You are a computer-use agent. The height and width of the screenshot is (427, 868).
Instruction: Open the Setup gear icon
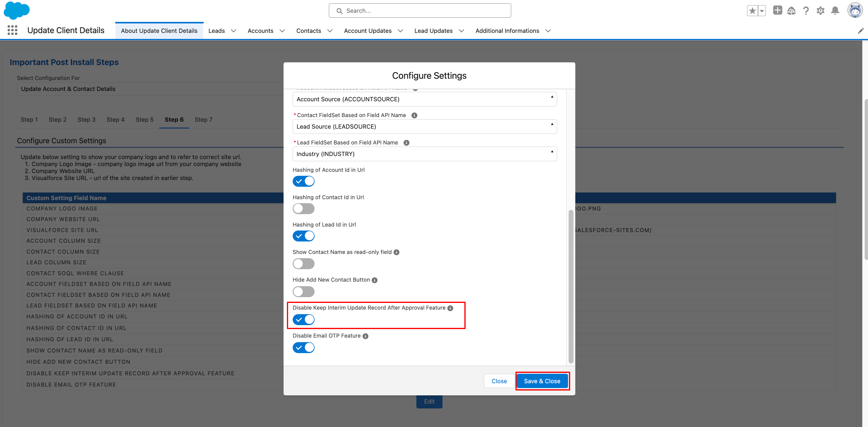tap(821, 11)
